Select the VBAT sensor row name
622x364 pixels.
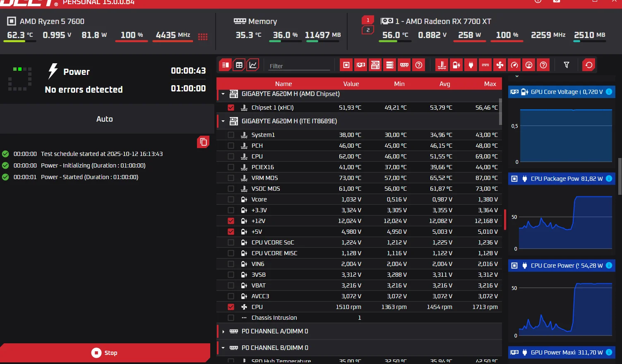[259, 285]
